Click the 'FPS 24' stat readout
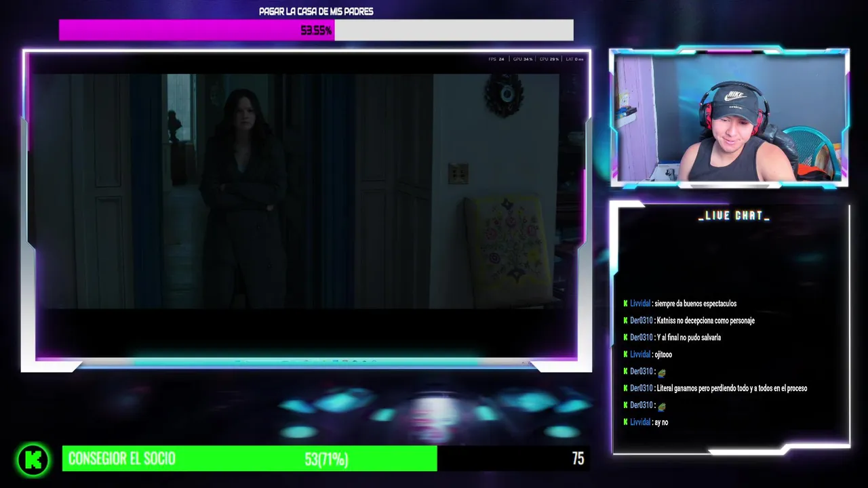The width and height of the screenshot is (868, 488). pos(496,59)
